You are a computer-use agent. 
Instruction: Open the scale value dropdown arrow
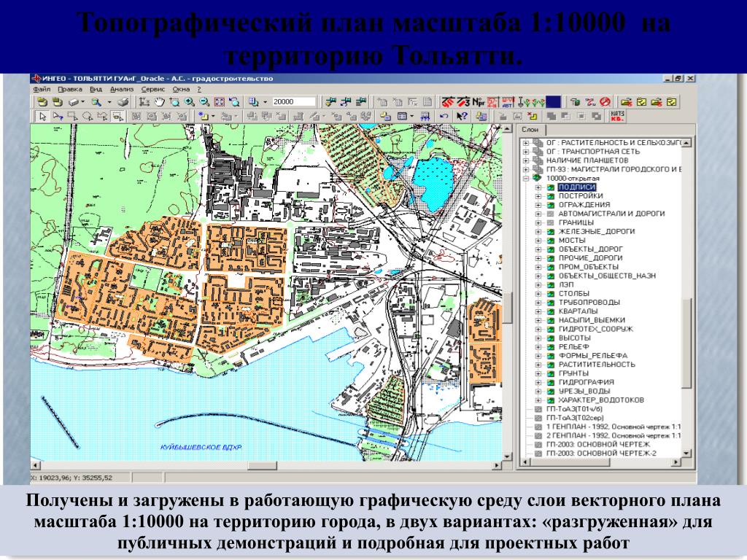click(x=265, y=102)
